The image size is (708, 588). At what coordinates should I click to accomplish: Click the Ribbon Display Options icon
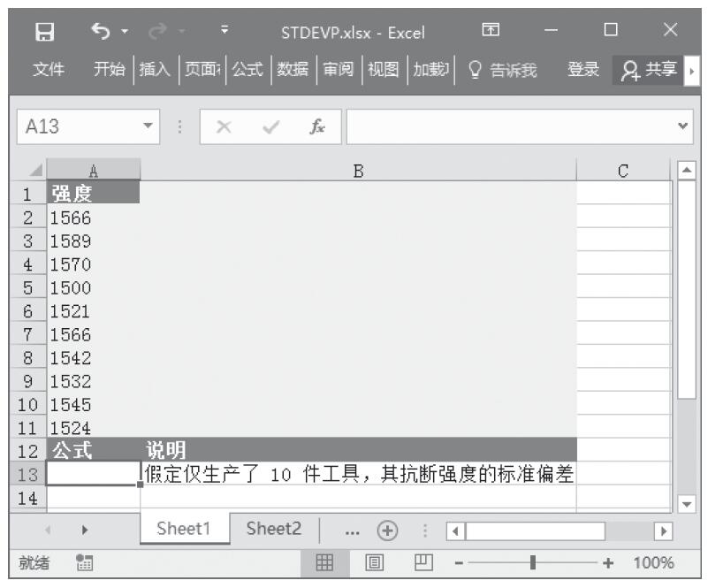point(489,32)
